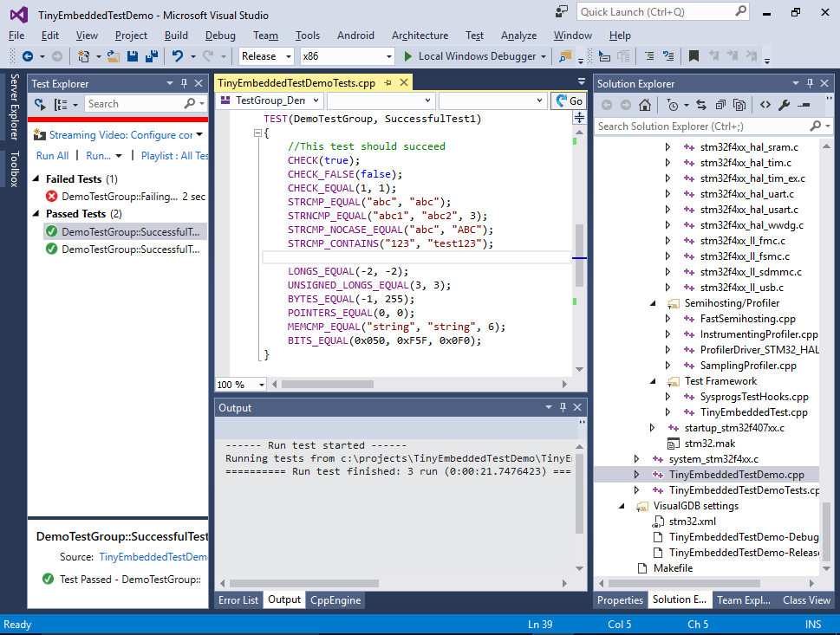Click the Quick Launch search box
Viewport: 840px width, 635px height.
point(662,12)
